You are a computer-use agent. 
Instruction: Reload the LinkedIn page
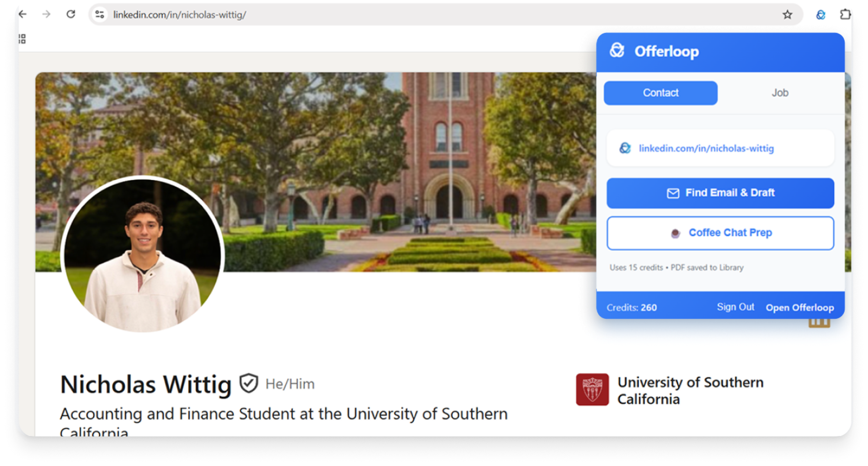pos(71,14)
